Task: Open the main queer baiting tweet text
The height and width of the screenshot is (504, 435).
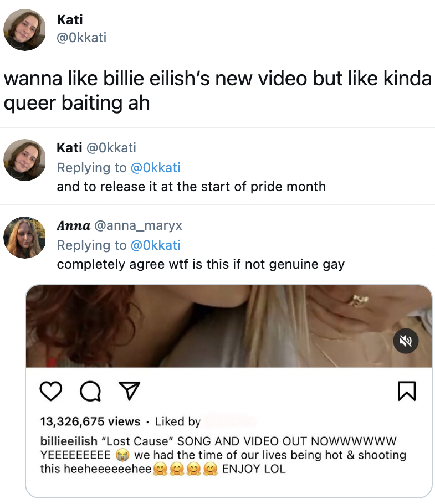Action: coord(217,91)
